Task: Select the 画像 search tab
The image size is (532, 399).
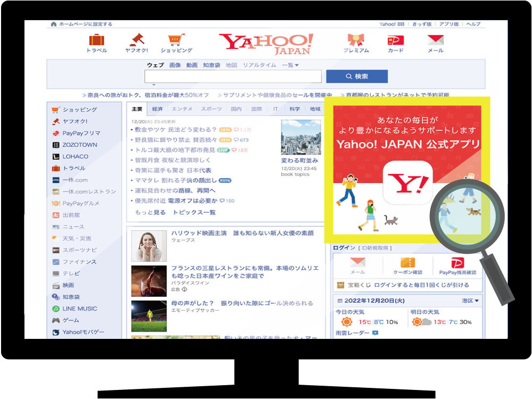Action: tap(175, 65)
